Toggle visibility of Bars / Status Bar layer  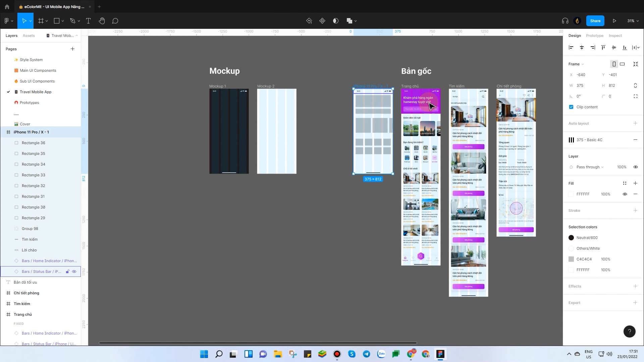click(74, 271)
